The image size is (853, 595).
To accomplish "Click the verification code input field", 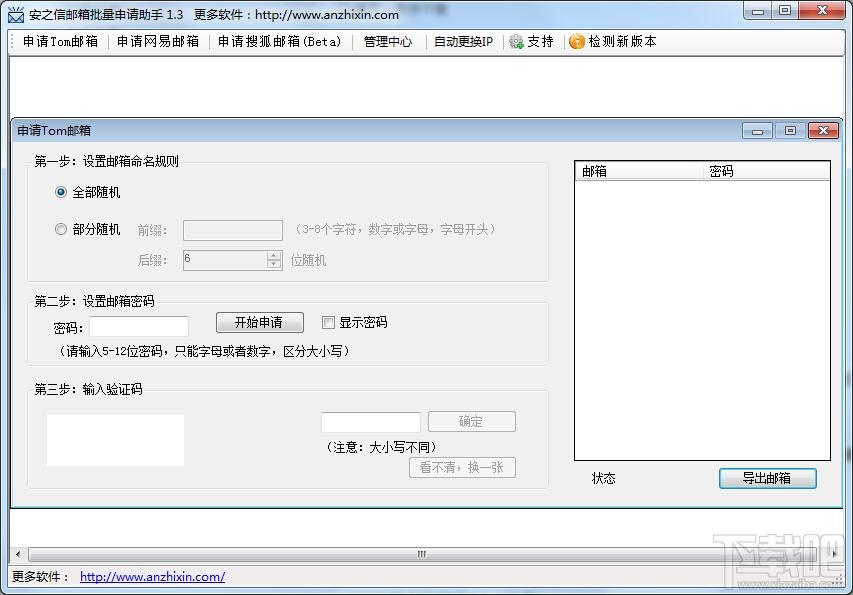I will coord(370,422).
